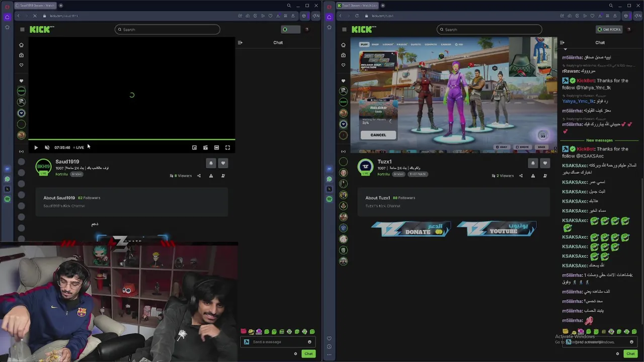
Task: Click the THEFINASL tag under Tuzx1
Action: (418, 174)
